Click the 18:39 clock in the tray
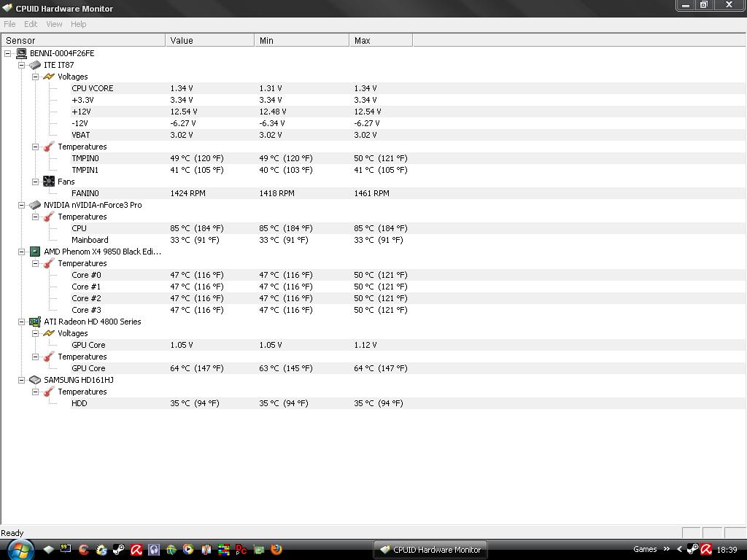This screenshot has height=560, width=747. [x=727, y=550]
